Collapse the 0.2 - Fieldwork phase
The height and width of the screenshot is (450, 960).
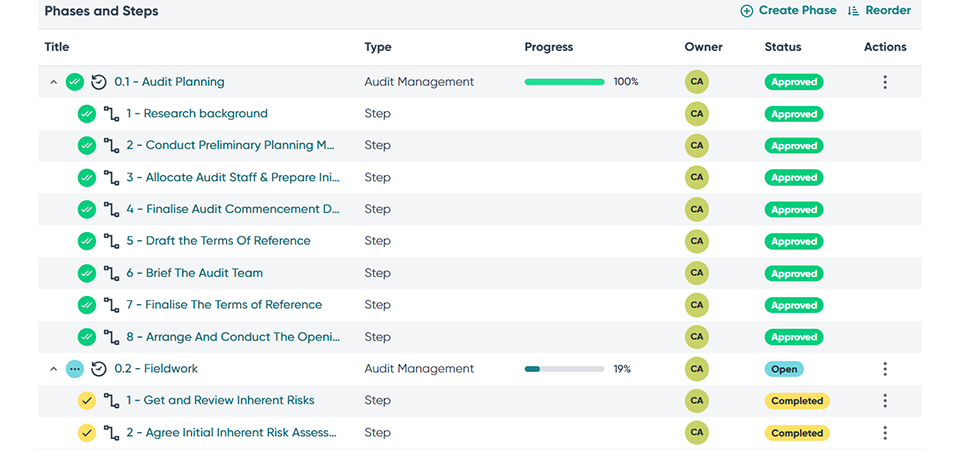click(54, 369)
